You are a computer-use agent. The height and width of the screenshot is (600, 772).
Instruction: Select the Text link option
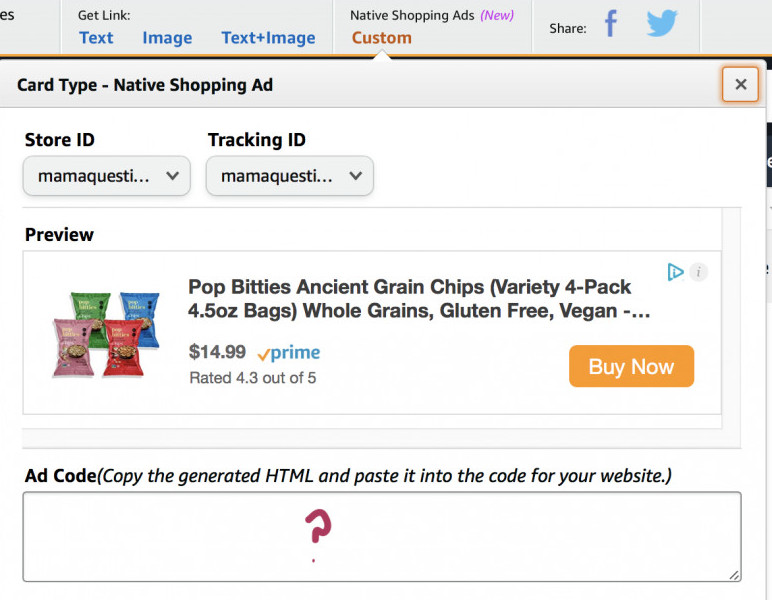click(96, 38)
